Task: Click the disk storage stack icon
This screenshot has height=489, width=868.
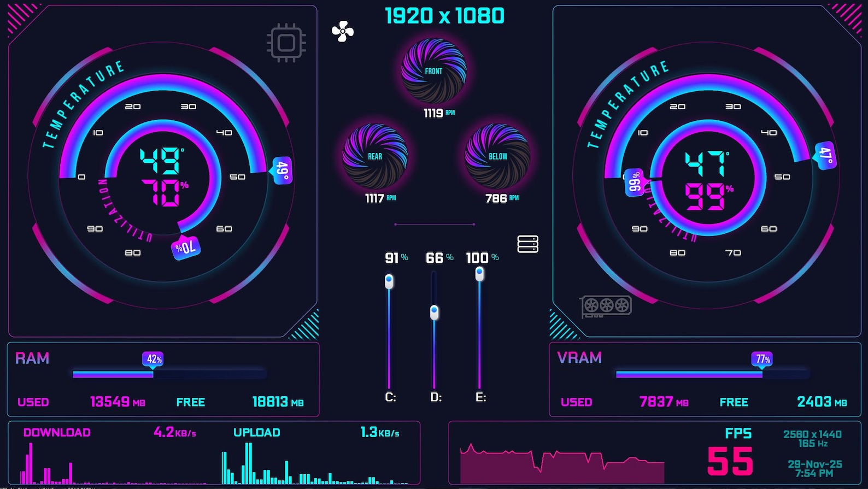Action: coord(528,244)
